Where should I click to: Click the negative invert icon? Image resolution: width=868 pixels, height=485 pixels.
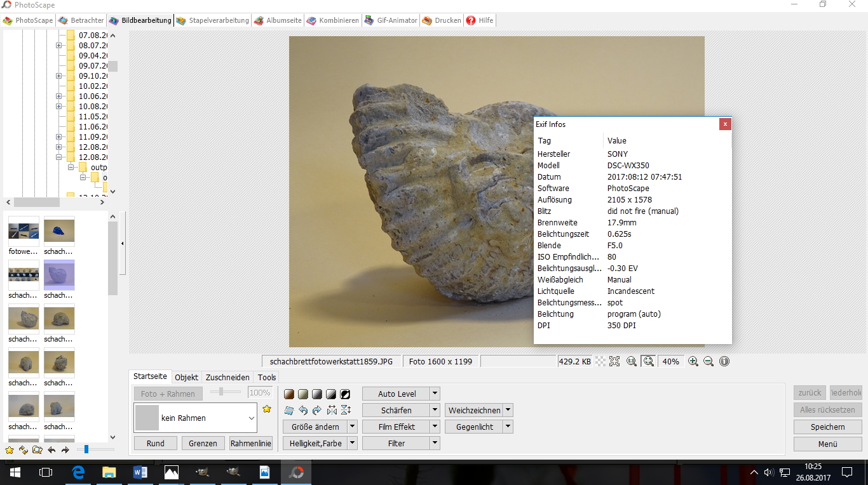[345, 394]
